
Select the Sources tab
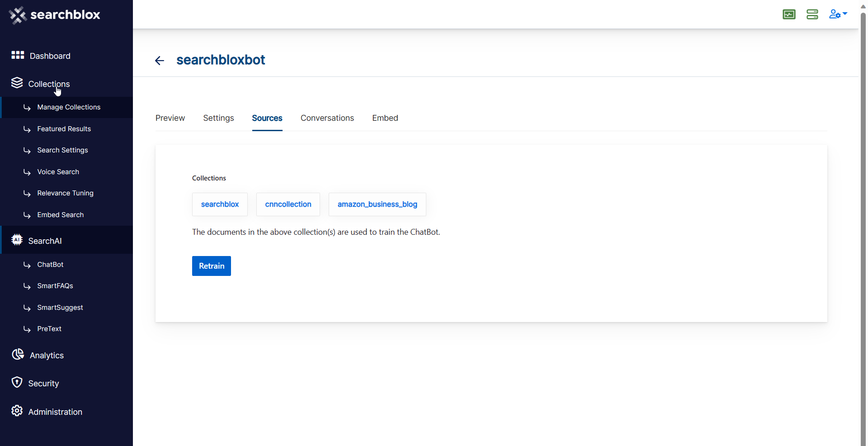(x=267, y=118)
